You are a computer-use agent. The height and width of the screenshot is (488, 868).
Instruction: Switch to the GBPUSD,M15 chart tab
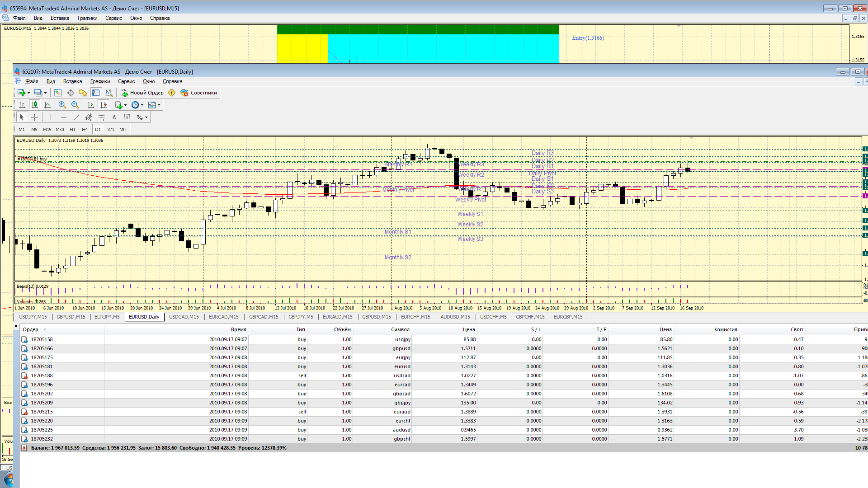71,317
